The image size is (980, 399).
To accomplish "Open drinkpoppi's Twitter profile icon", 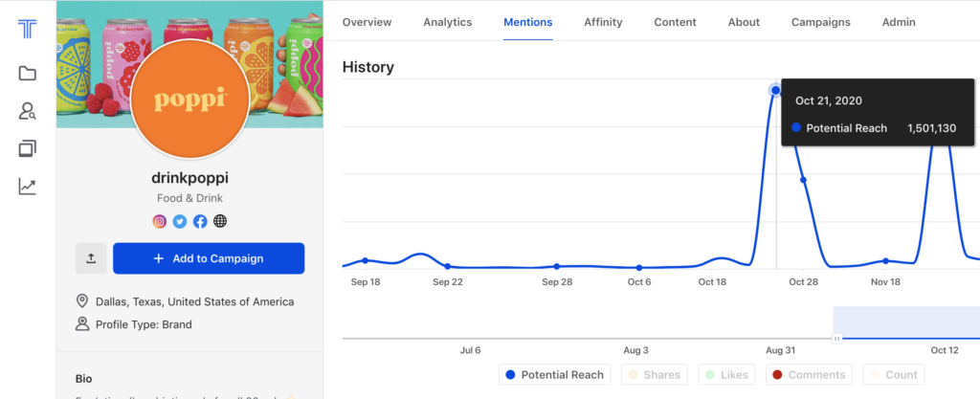I will [x=180, y=221].
